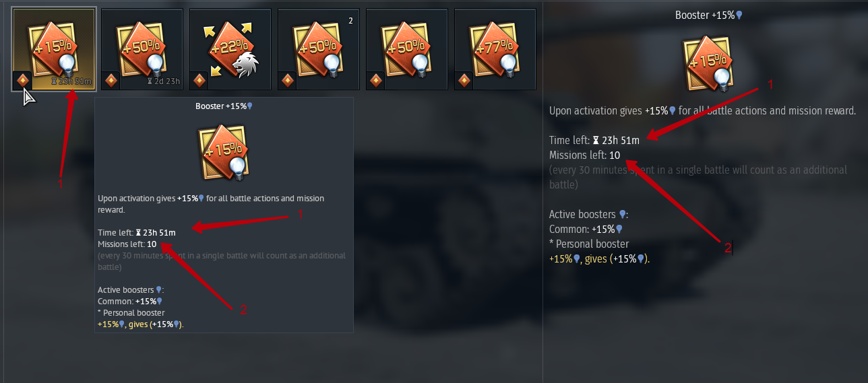Click the booster image inside the tooltip popup
Viewport: 868px width, 383px height.
pyautogui.click(x=224, y=152)
